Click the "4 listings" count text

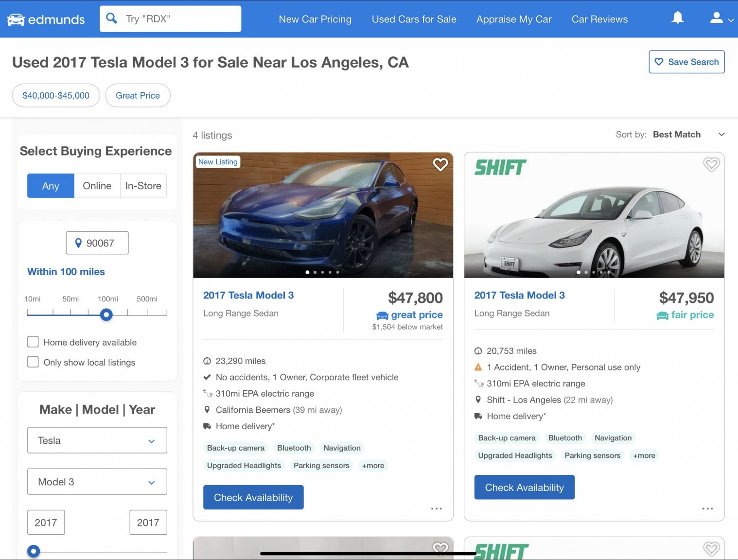click(212, 135)
